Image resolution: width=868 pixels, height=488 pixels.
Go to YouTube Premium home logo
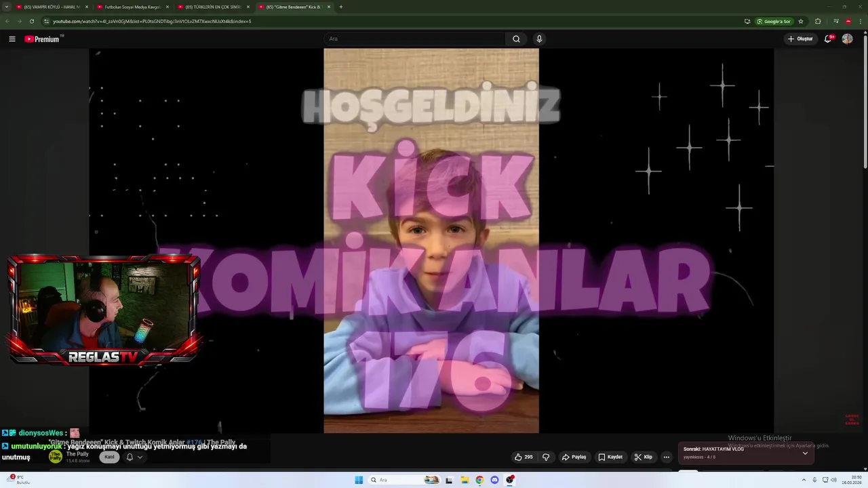[x=43, y=39]
